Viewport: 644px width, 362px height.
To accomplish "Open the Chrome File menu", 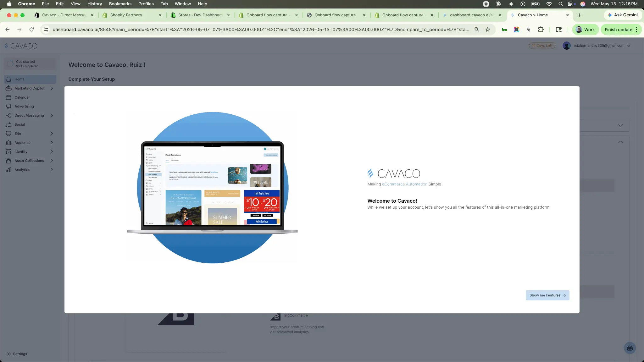I will (x=45, y=4).
